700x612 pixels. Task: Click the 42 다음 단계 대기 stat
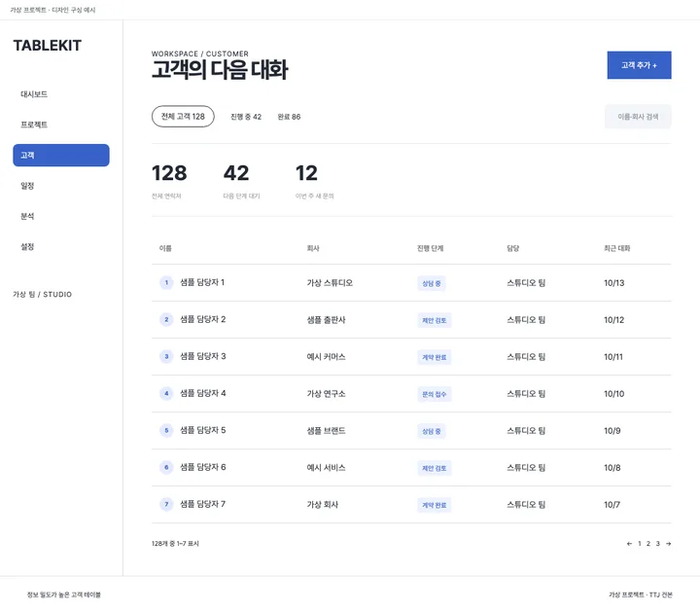click(x=241, y=181)
